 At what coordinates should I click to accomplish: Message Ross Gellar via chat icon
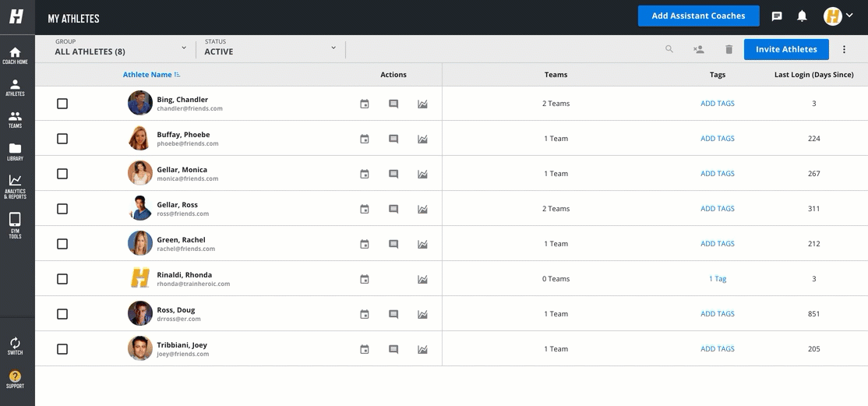coord(393,209)
